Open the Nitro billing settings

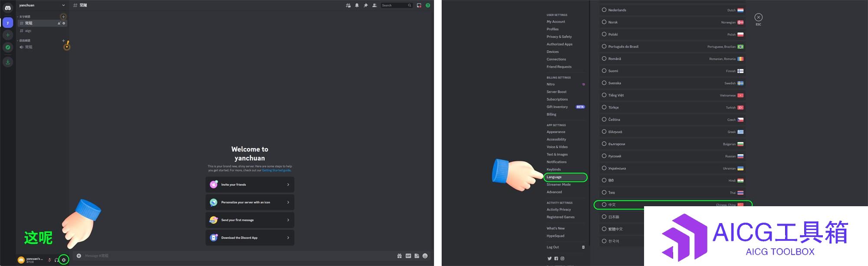pos(550,84)
